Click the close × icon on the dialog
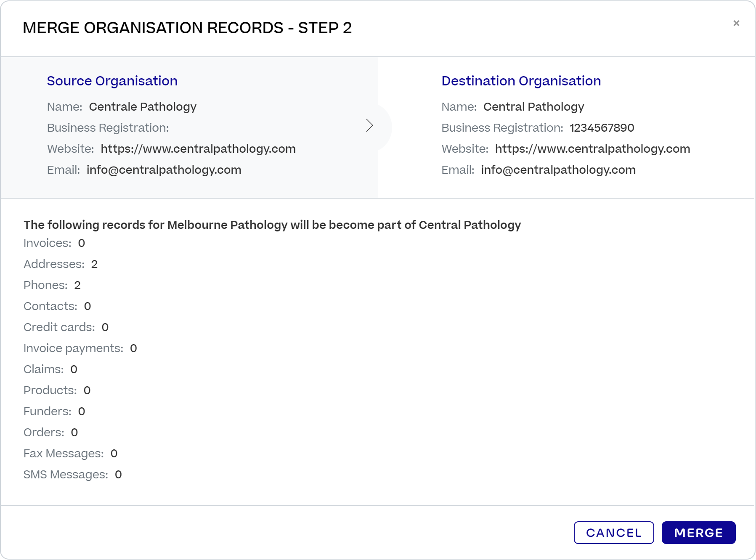 coord(737,23)
